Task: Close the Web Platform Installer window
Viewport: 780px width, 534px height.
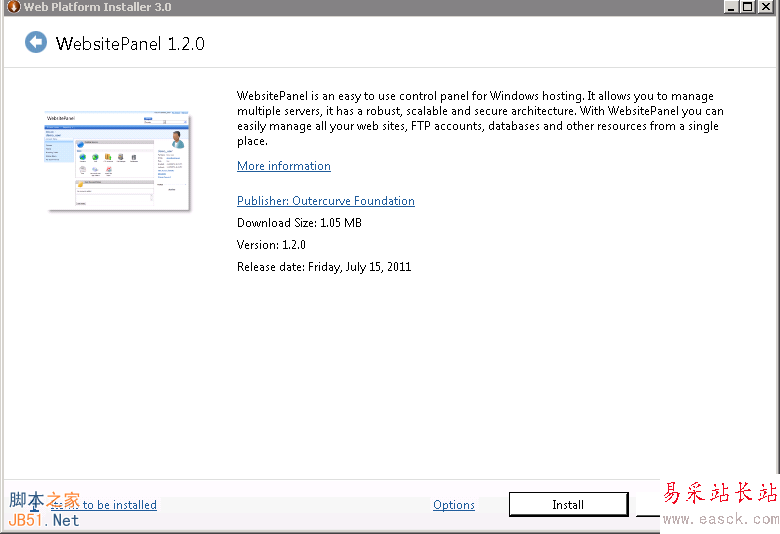Action: point(766,6)
